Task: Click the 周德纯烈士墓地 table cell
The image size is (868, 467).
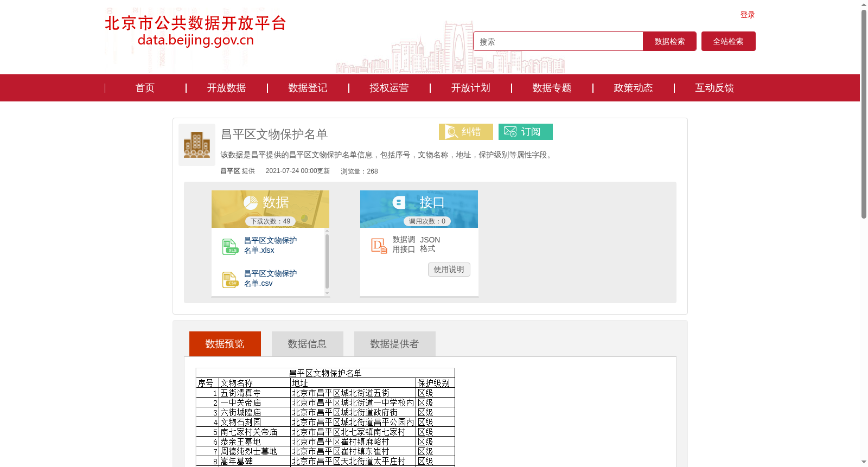Action: 254,451
